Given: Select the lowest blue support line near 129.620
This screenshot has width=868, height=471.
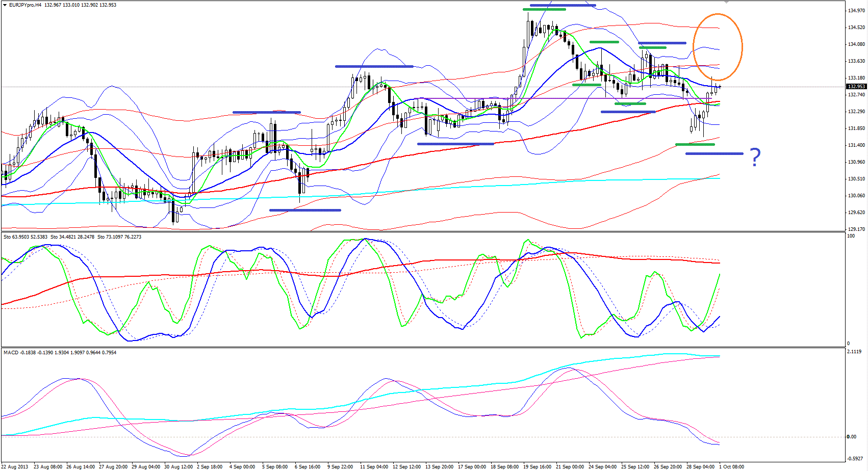Looking at the screenshot, I should pos(304,210).
